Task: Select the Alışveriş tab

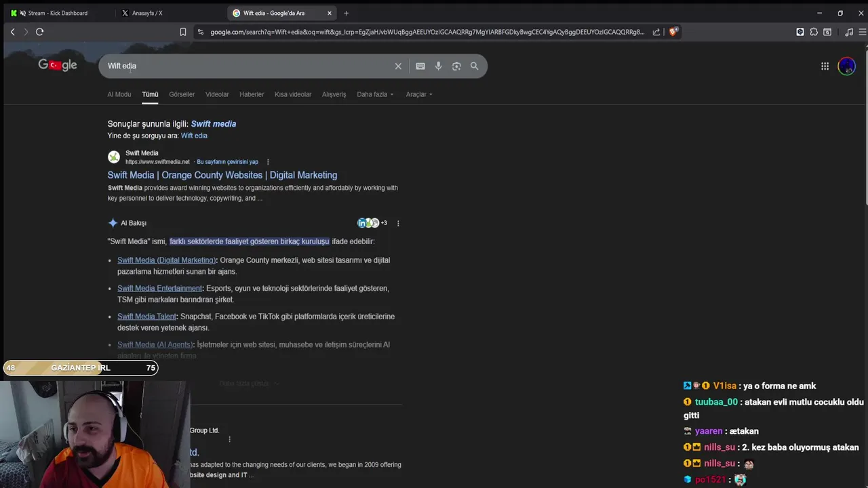Action: 334,94
